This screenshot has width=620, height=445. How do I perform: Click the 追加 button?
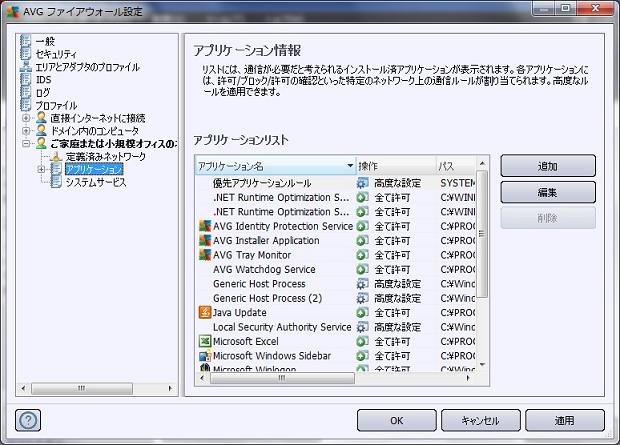[548, 166]
